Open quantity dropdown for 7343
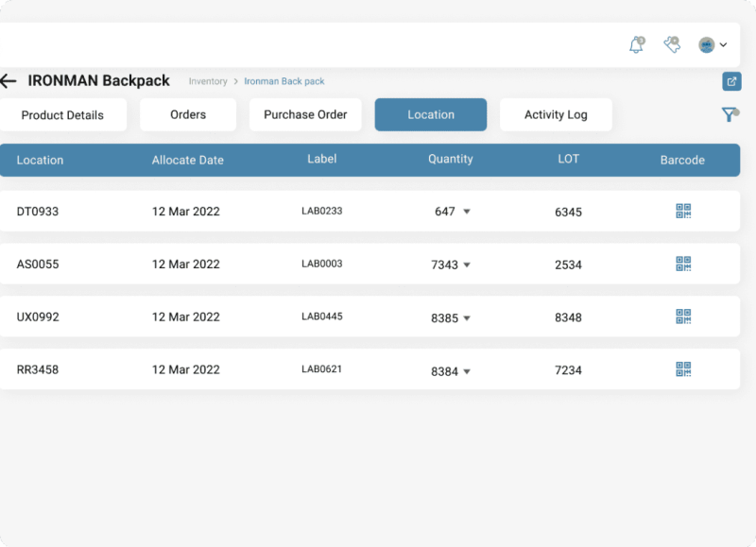The width and height of the screenshot is (756, 547). point(467,265)
